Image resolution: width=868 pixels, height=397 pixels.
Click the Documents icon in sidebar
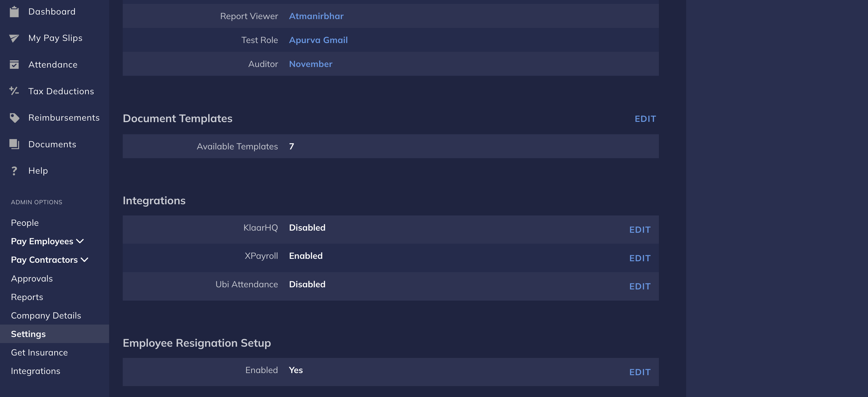[x=14, y=144]
